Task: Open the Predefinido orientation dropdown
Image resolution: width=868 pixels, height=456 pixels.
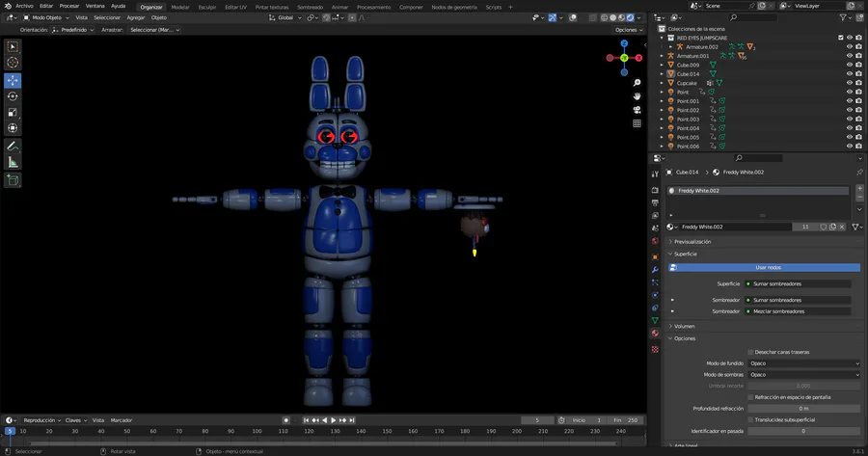Action: click(x=73, y=30)
